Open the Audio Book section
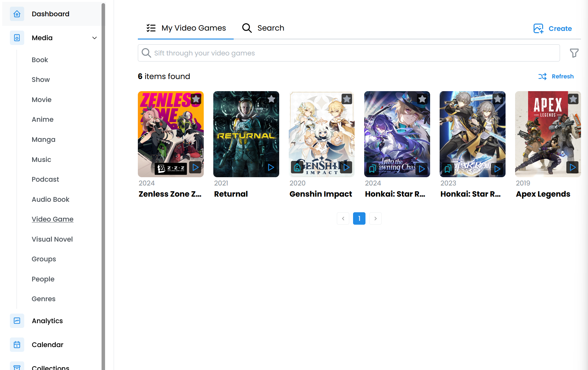Screen dimensions: 588x370 click(50, 200)
